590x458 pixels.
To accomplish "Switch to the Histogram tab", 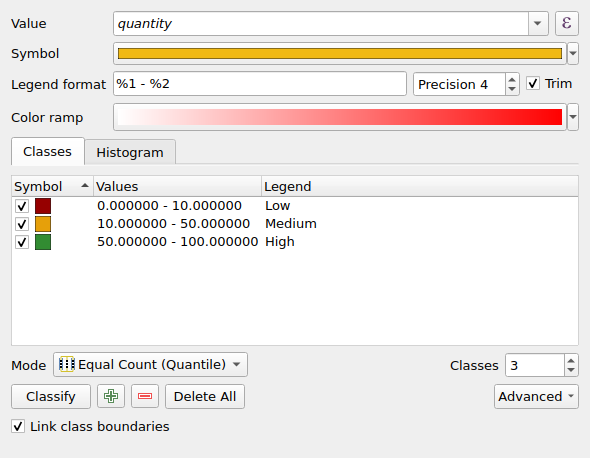I will coord(130,152).
